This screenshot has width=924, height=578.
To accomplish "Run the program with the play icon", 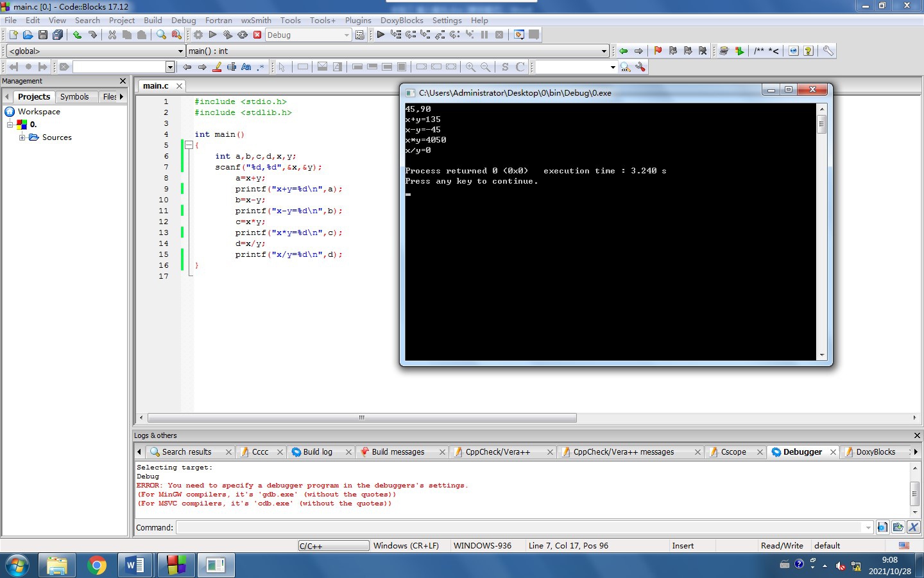I will tap(213, 35).
